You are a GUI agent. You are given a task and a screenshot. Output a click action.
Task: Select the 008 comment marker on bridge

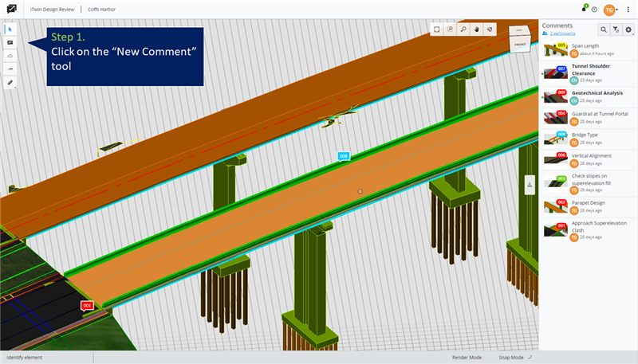tap(344, 156)
